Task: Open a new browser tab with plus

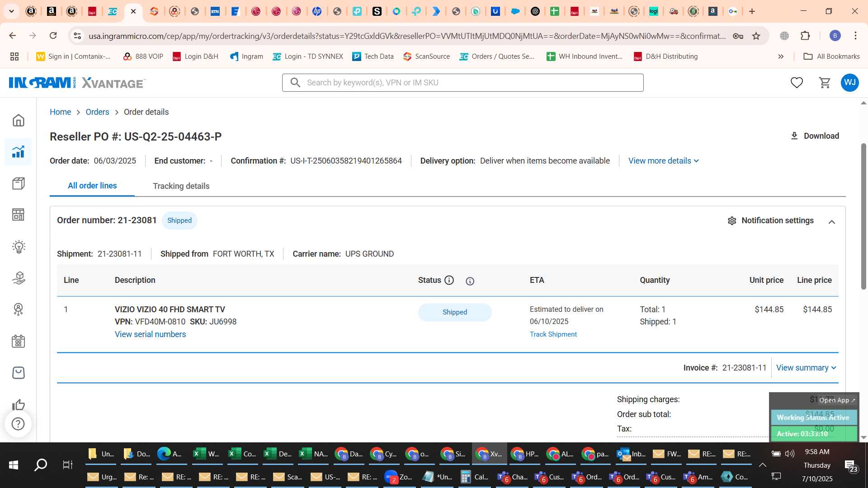Action: coord(752,11)
